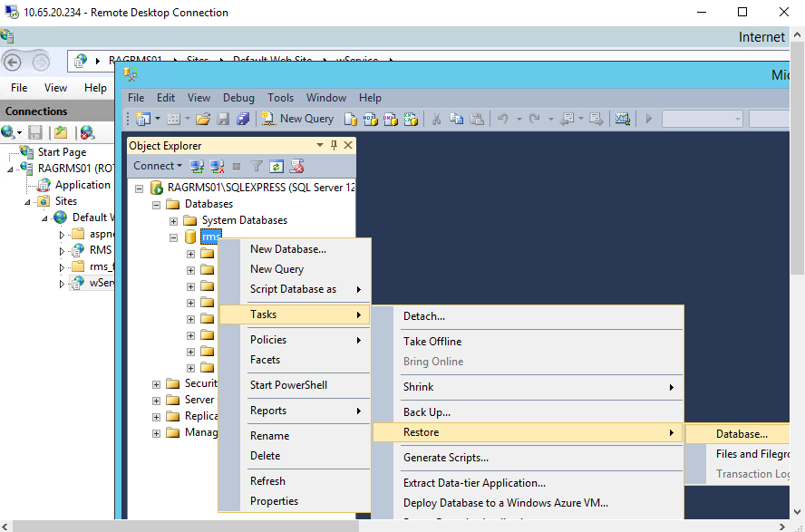Open the solution configurations combo box
The height and width of the screenshot is (532, 805).
click(703, 119)
